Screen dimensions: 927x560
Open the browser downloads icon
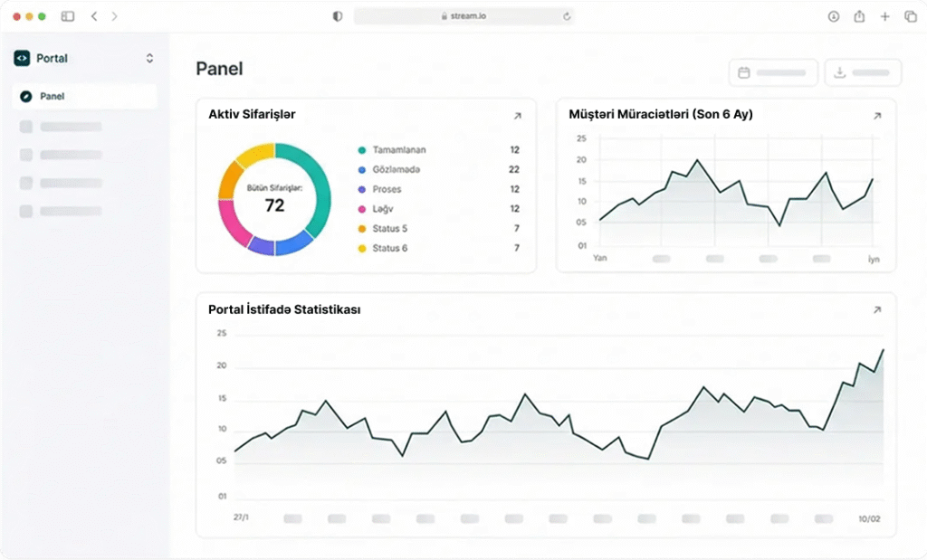tap(834, 16)
